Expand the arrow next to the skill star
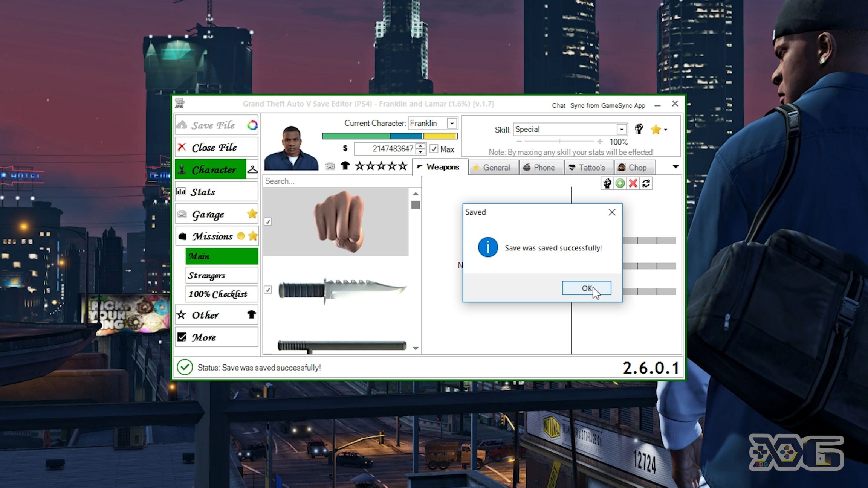Image resolution: width=868 pixels, height=488 pixels. coord(666,130)
